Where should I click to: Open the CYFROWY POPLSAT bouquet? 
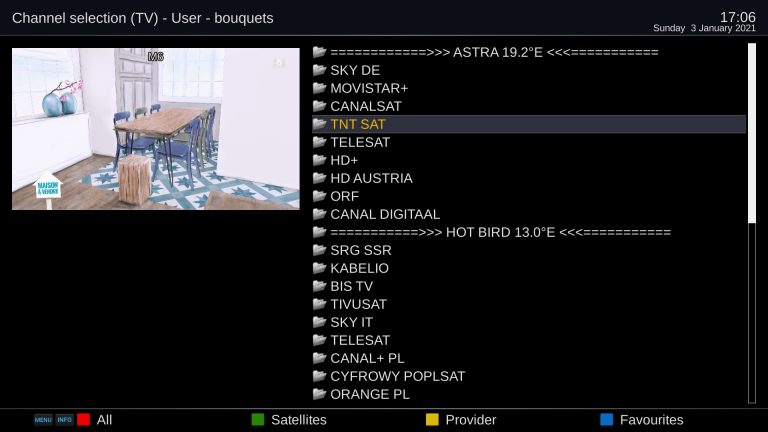(x=529, y=376)
